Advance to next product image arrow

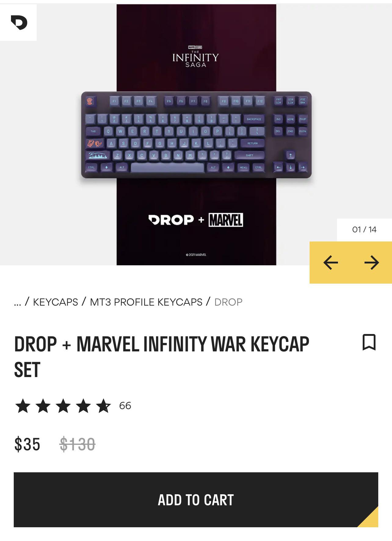click(x=372, y=263)
